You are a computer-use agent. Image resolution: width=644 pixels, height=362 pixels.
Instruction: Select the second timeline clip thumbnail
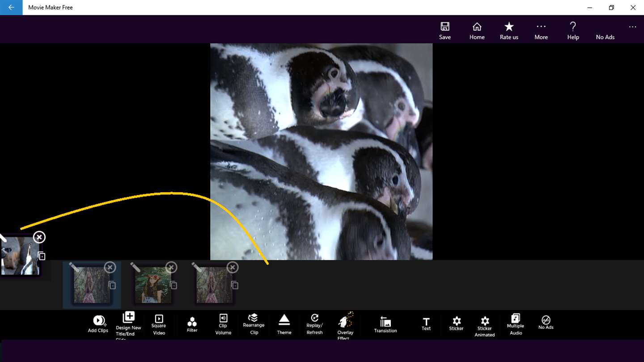(153, 285)
